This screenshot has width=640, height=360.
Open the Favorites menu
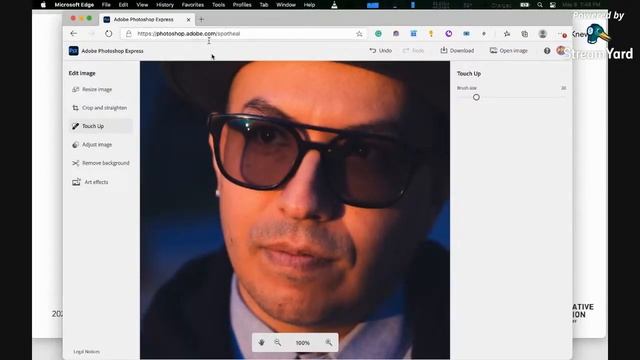pyautogui.click(x=193, y=5)
